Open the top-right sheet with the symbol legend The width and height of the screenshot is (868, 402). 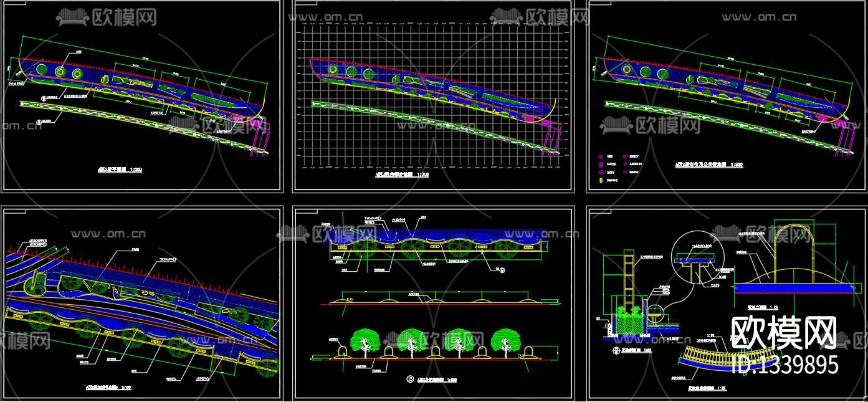point(727,97)
